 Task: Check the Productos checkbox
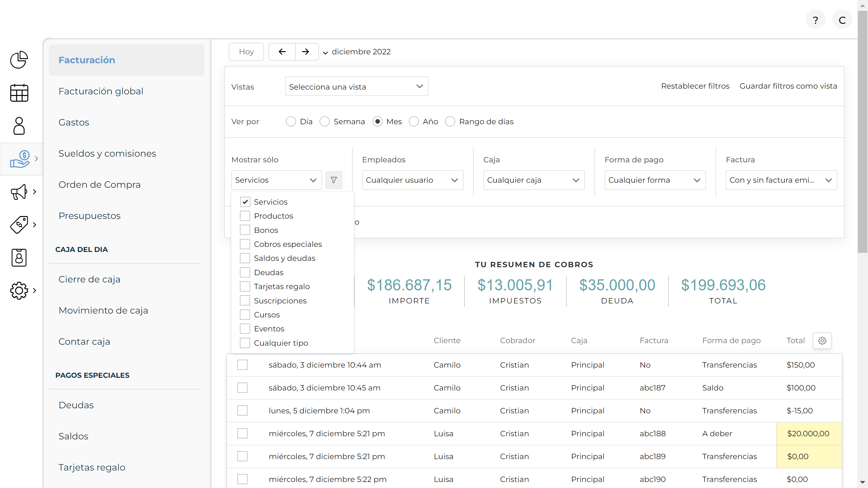(245, 216)
